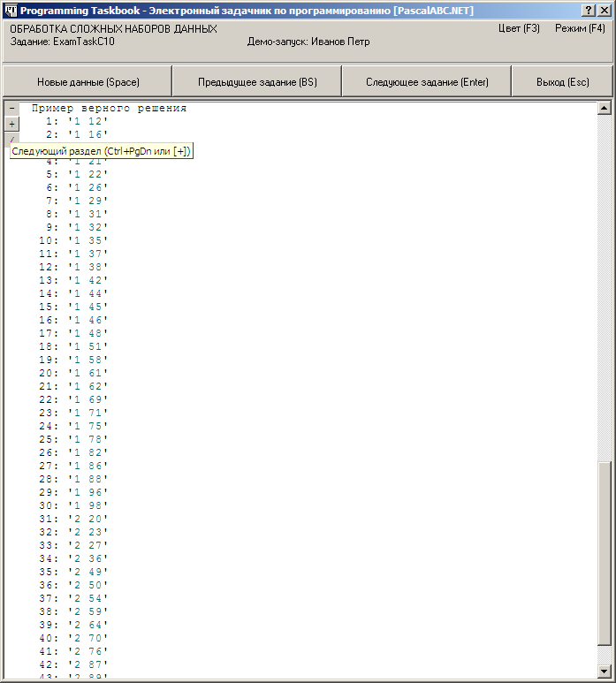Image resolution: width=616 pixels, height=683 pixels.
Task: Exit via Выход (Esc) button
Action: tap(562, 82)
